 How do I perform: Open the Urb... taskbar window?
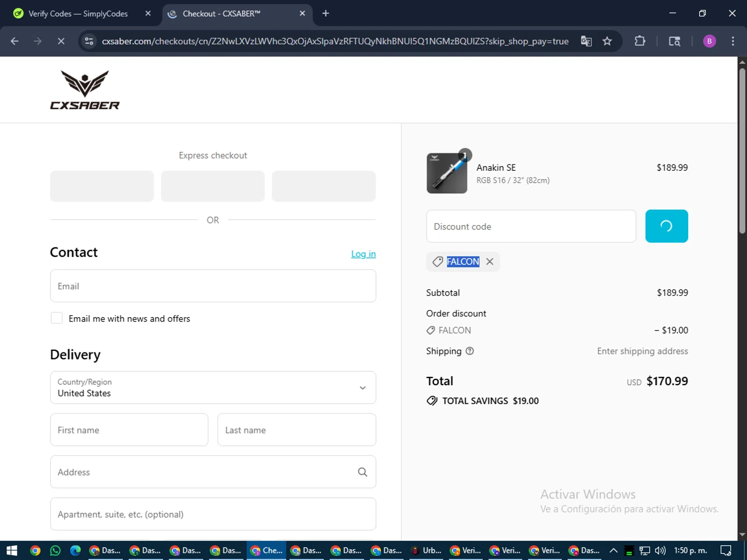[426, 550]
